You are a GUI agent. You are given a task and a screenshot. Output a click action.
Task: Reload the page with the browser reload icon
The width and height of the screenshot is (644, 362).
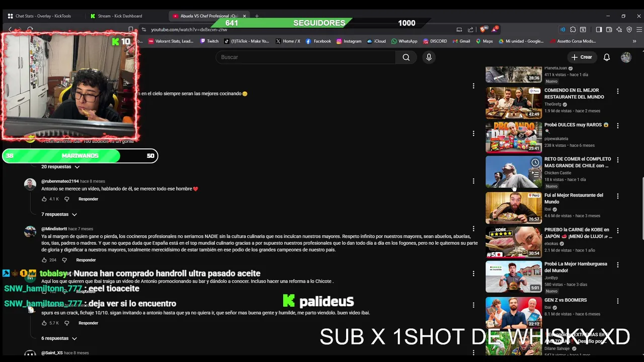pos(30,30)
